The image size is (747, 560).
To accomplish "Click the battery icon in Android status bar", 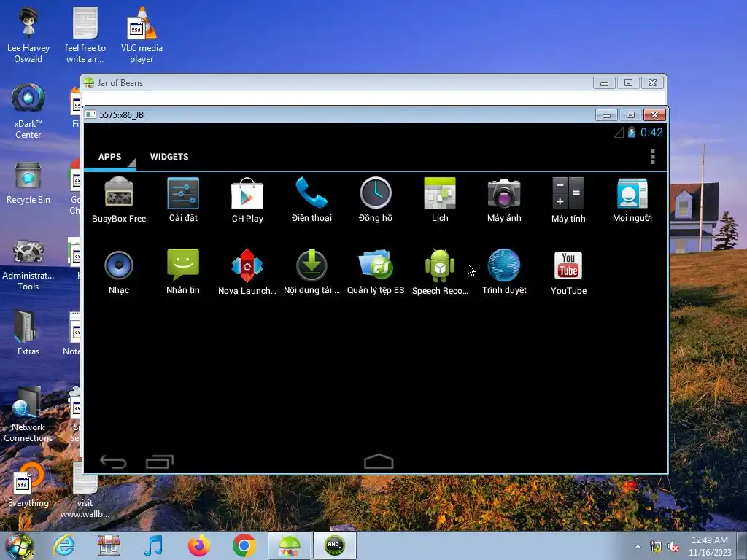I will (x=632, y=133).
